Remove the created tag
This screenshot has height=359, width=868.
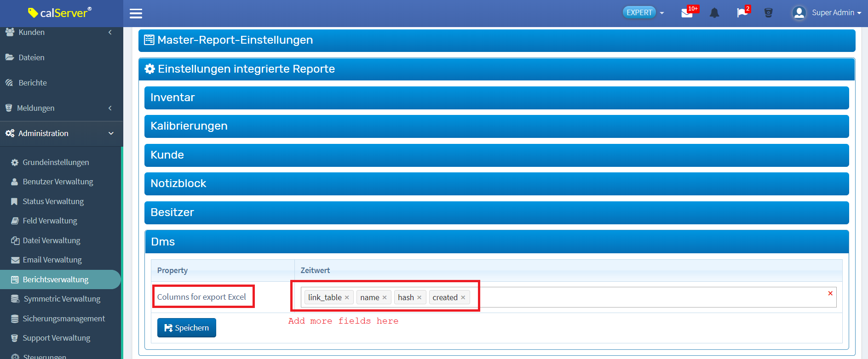click(463, 298)
